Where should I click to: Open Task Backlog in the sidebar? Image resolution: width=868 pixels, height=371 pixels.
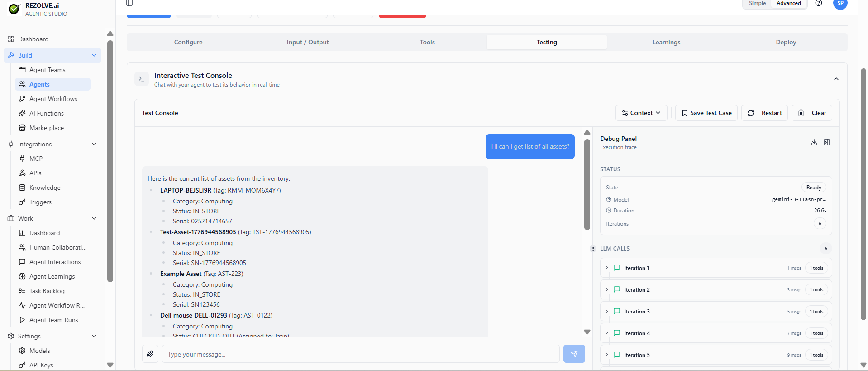tap(47, 291)
